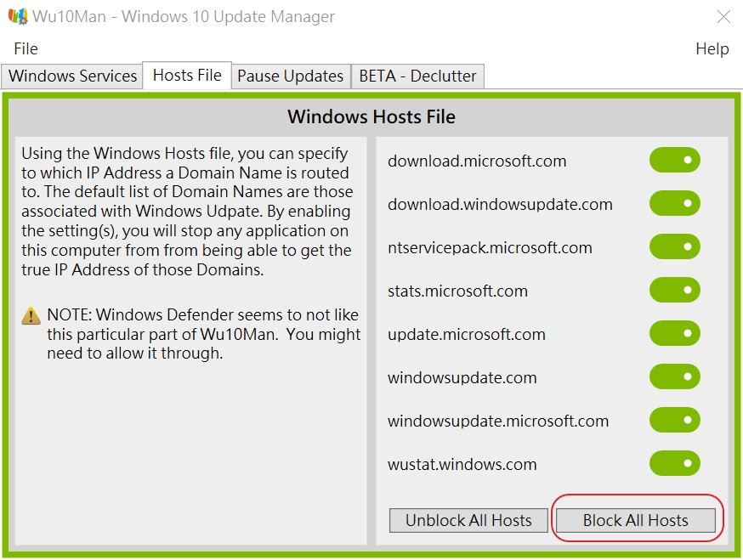Open the File menu
Image resolution: width=743 pixels, height=560 pixels.
[x=26, y=48]
